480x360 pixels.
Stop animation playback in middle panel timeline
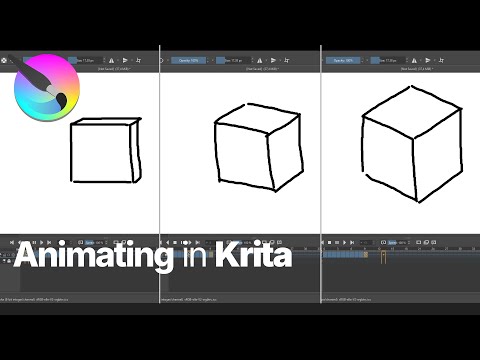[175, 242]
